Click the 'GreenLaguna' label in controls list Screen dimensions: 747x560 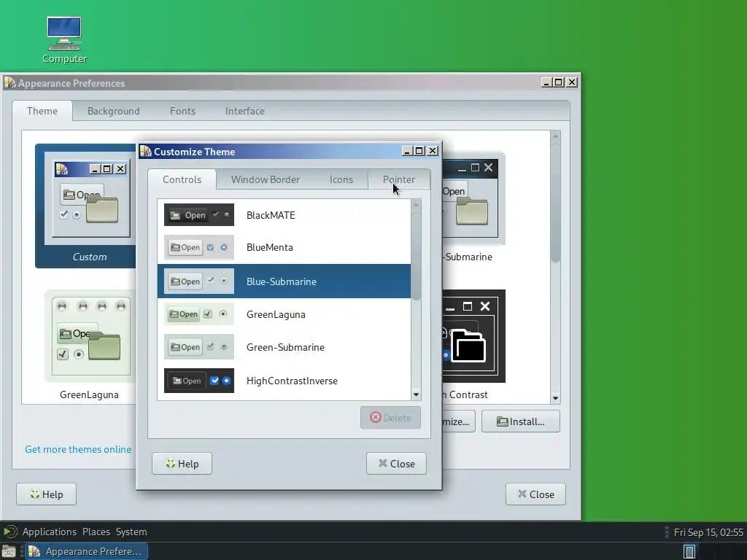(276, 314)
